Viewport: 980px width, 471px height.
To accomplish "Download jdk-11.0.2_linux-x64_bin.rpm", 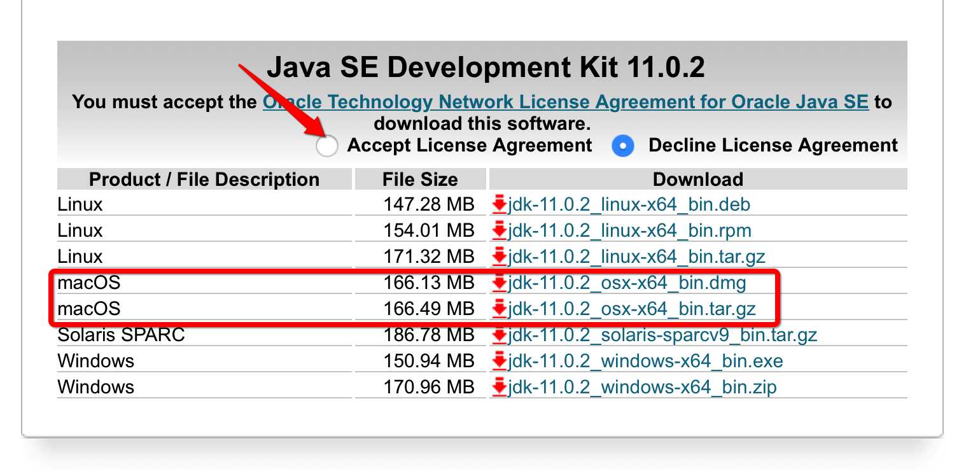I will click(x=629, y=230).
